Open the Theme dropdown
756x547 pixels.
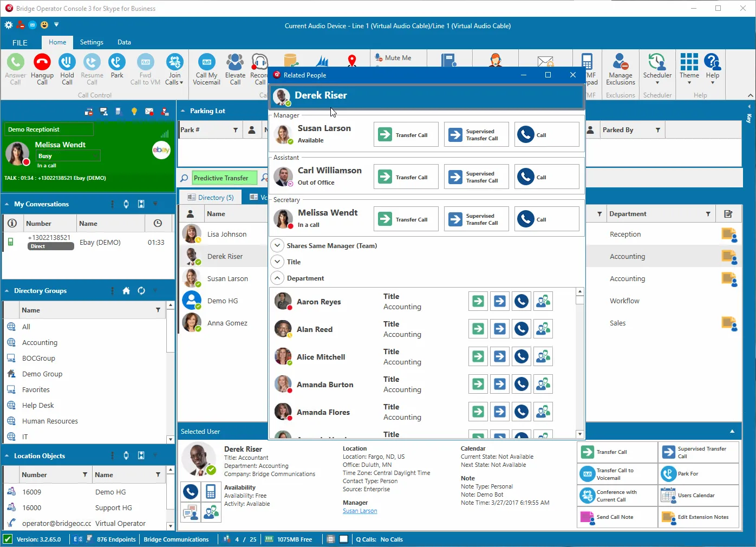click(689, 69)
